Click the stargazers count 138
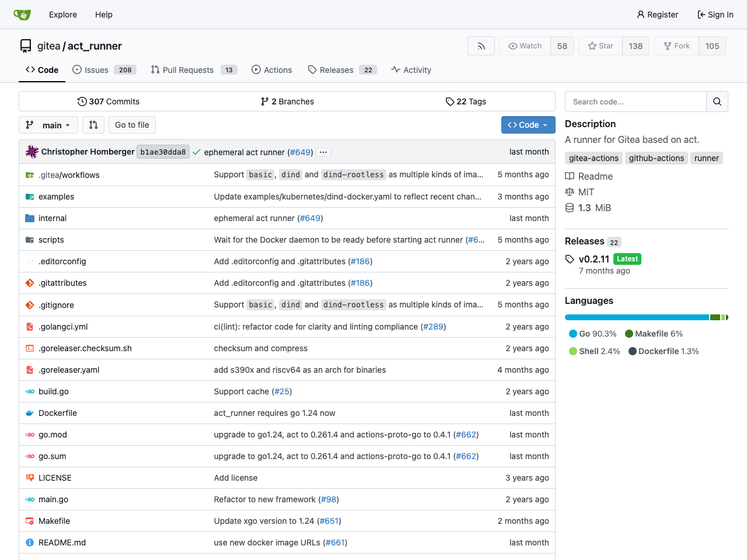Image resolution: width=747 pixels, height=560 pixels. click(x=636, y=46)
